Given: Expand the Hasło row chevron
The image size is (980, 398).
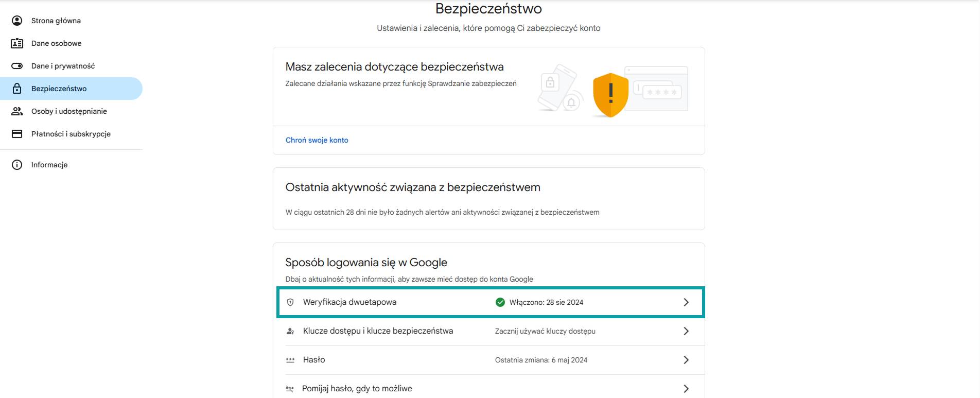Looking at the screenshot, I should tap(686, 360).
